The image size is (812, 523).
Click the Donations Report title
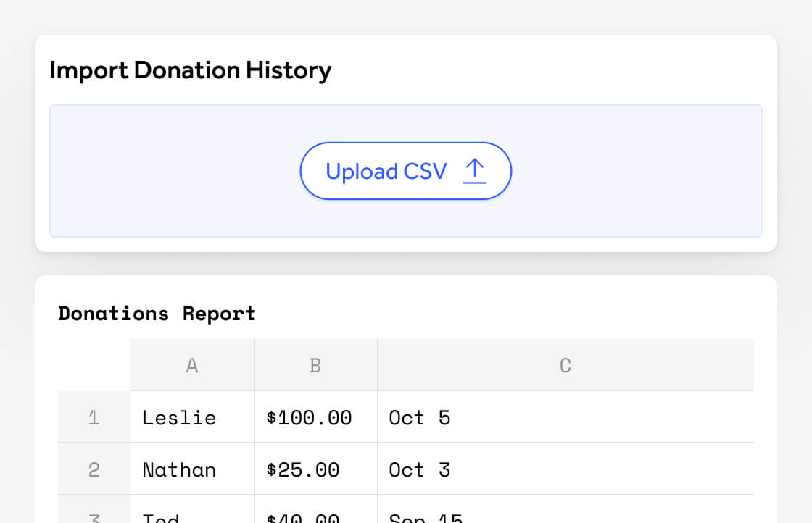tap(157, 314)
